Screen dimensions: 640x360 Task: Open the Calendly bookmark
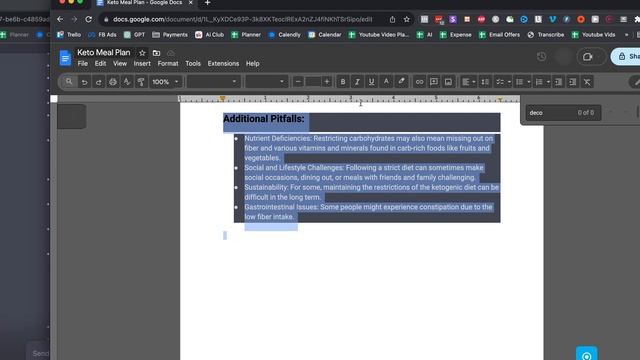[284, 35]
